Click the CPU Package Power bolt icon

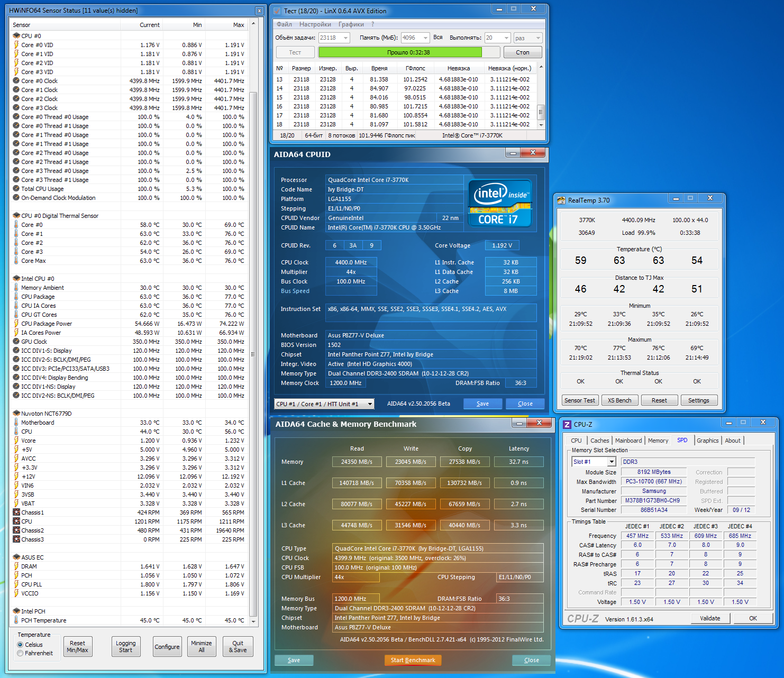tap(16, 324)
